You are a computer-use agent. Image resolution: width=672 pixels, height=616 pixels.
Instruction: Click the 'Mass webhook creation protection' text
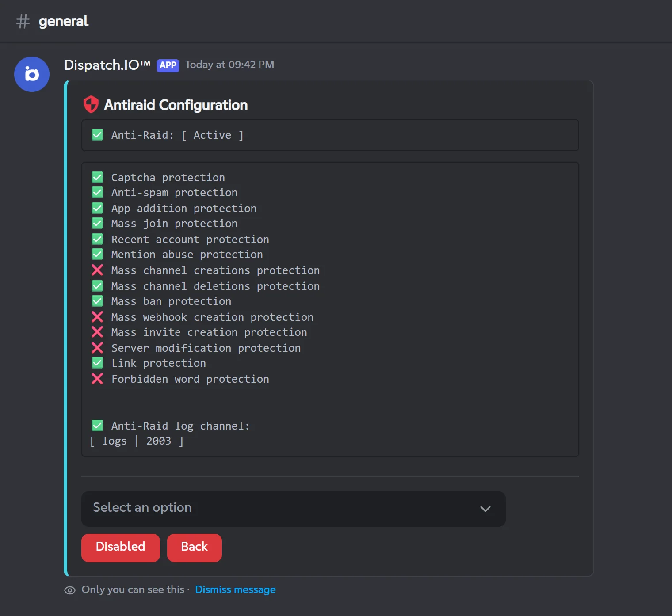pos(212,317)
